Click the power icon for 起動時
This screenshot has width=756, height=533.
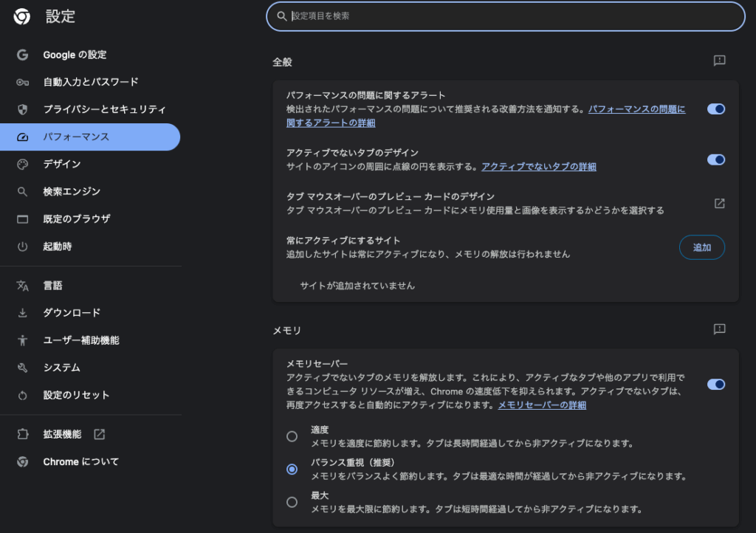[22, 247]
